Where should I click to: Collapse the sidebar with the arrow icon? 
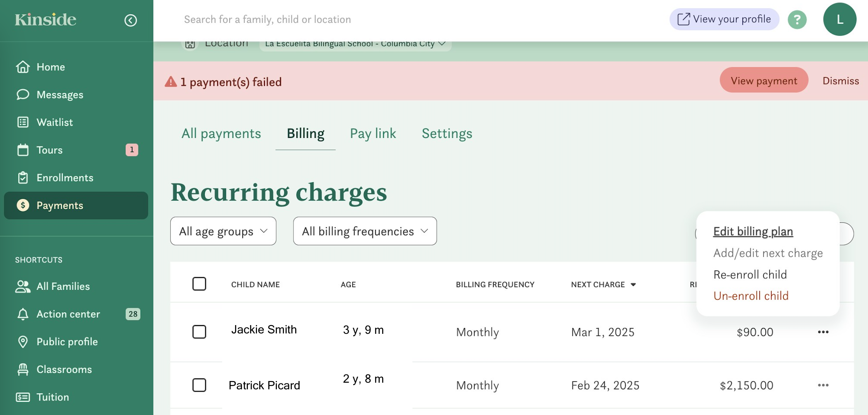131,20
